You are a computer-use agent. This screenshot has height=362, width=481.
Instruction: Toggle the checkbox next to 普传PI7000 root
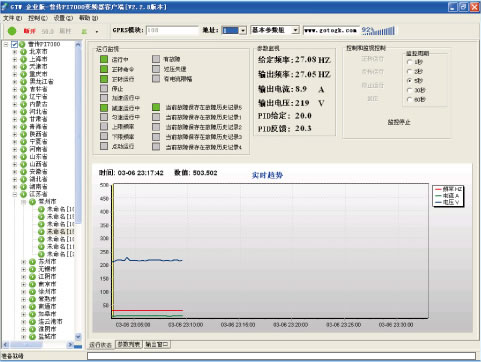pyautogui.click(x=14, y=44)
